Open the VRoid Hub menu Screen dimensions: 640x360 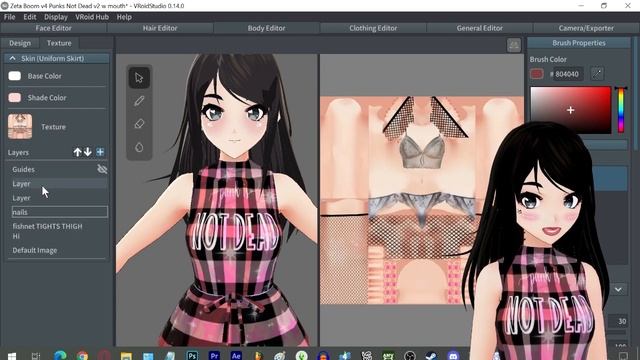(92, 17)
